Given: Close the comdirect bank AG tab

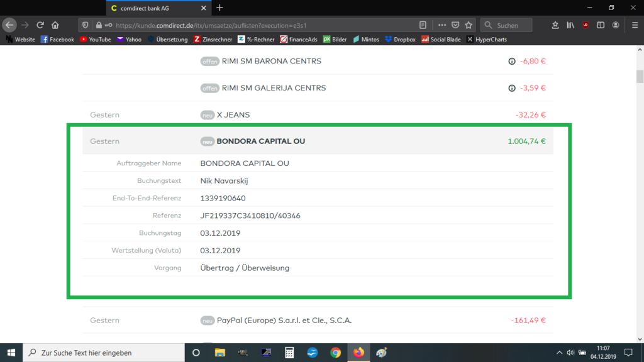Looking at the screenshot, I should [203, 8].
